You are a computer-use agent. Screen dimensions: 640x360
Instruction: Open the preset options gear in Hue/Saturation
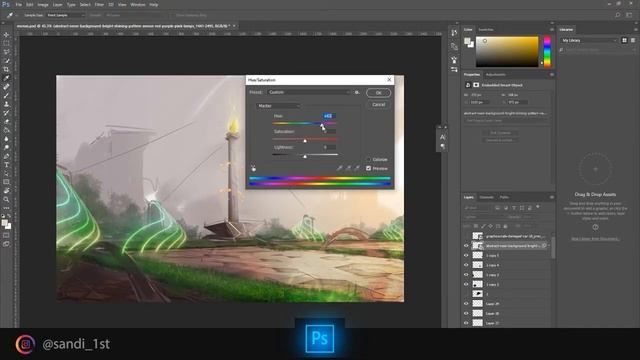(357, 92)
